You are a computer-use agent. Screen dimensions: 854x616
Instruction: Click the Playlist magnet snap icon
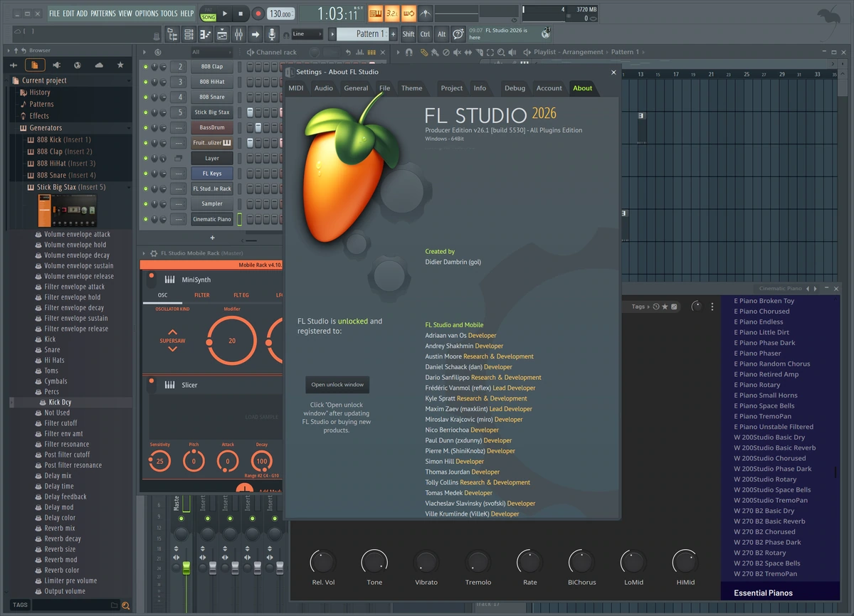click(408, 53)
